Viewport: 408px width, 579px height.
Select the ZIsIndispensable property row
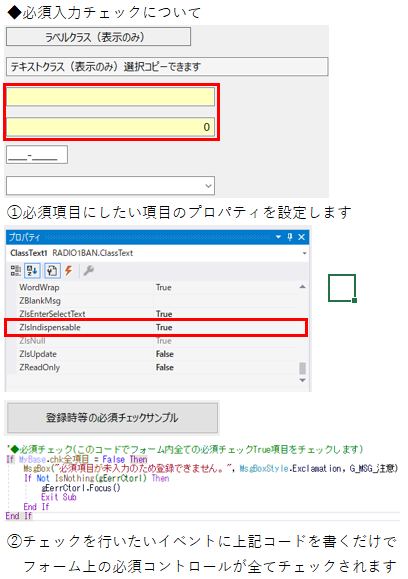point(155,328)
